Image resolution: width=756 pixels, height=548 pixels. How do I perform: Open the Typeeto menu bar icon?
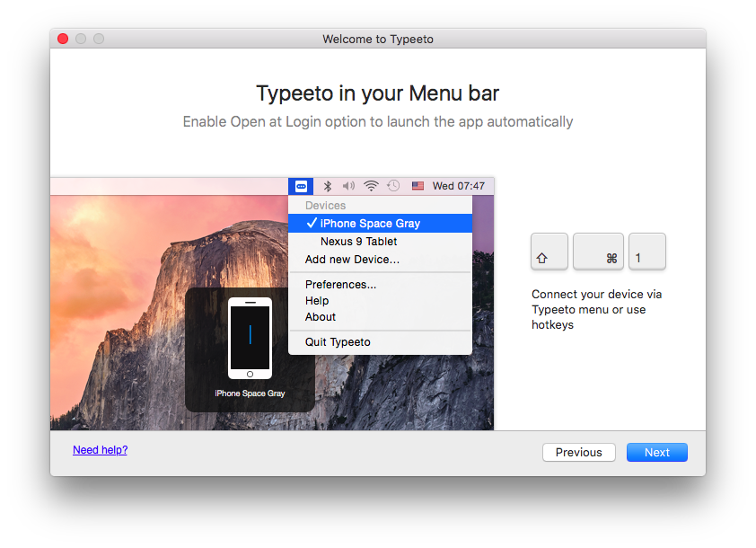(x=301, y=186)
